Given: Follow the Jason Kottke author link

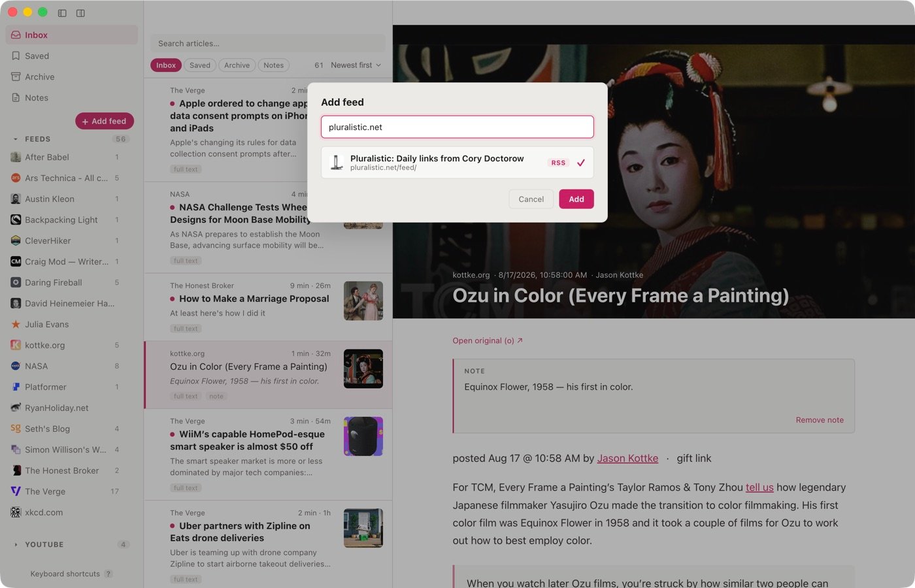Looking at the screenshot, I should pyautogui.click(x=627, y=459).
